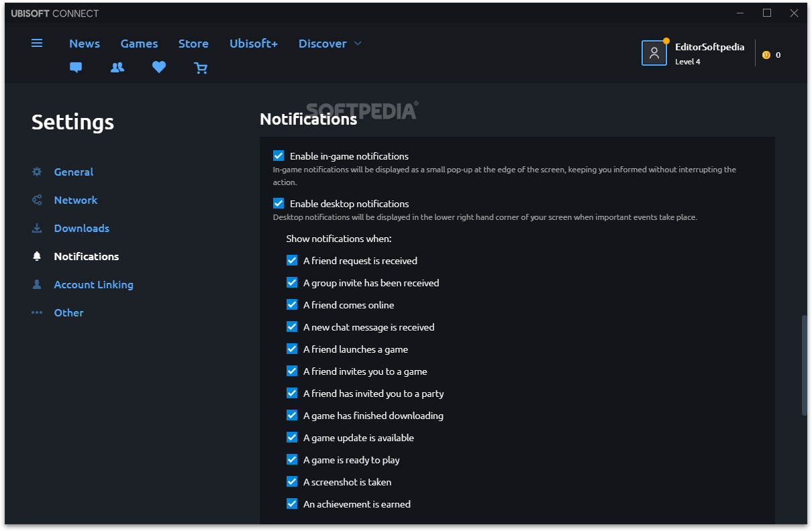Go to General settings
Image resolution: width=812 pixels, height=531 pixels.
(x=74, y=172)
